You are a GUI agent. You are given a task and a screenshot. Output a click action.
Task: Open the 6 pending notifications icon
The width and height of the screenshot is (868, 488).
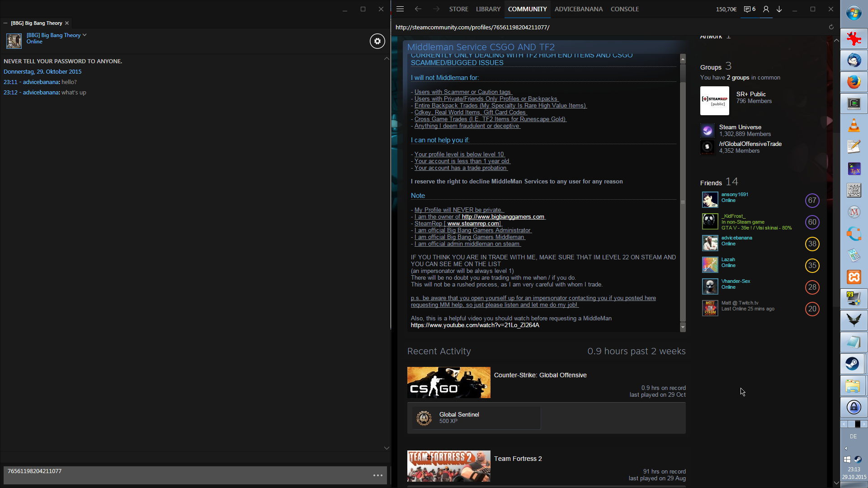750,9
